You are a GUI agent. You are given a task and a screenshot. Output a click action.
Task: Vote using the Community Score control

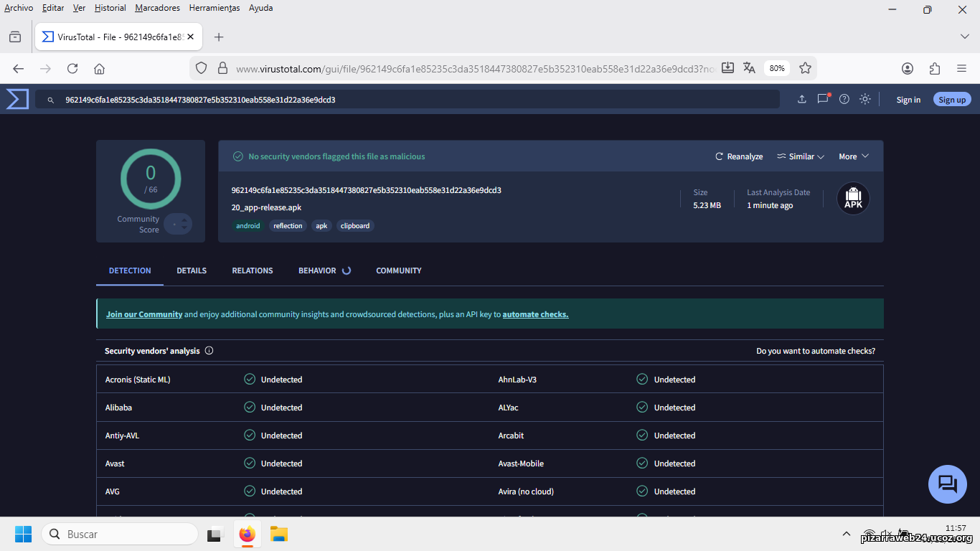pos(178,225)
